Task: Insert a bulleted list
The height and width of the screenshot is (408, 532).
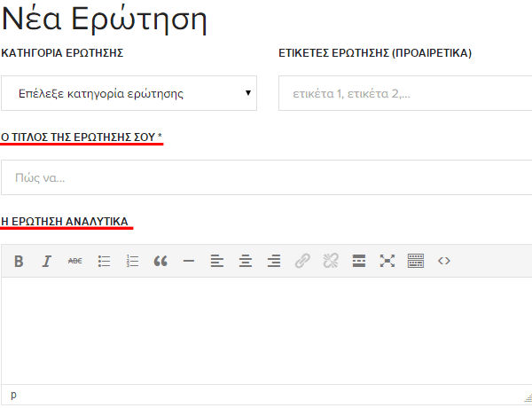Action: [104, 261]
